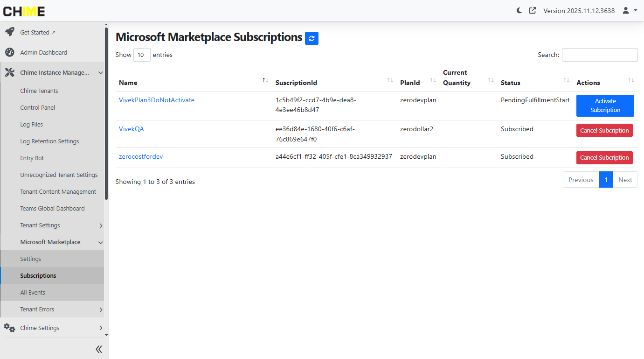The width and height of the screenshot is (644, 359).
Task: Open Log Retention Settings page
Action: click(49, 141)
